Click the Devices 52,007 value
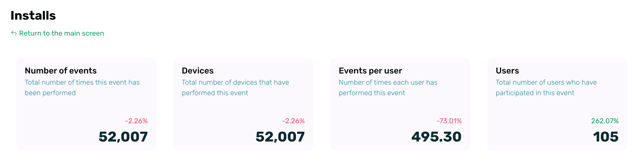Viewport: 644px width, 168px height. pyautogui.click(x=280, y=137)
